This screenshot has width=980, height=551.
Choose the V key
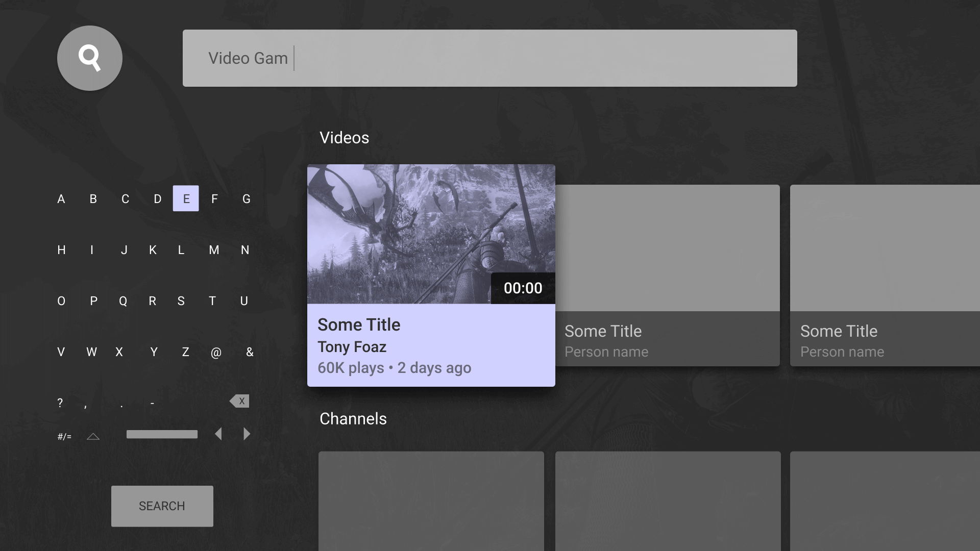tap(61, 352)
